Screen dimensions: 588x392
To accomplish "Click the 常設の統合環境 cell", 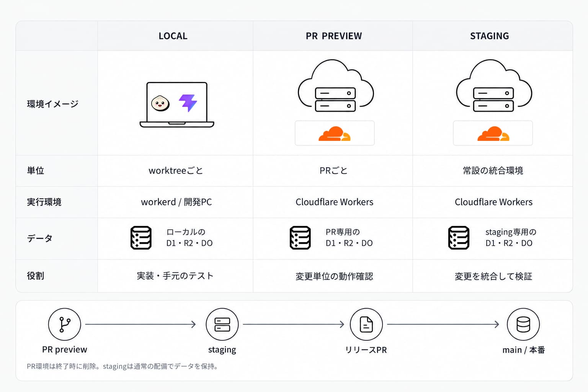I will tap(493, 170).
